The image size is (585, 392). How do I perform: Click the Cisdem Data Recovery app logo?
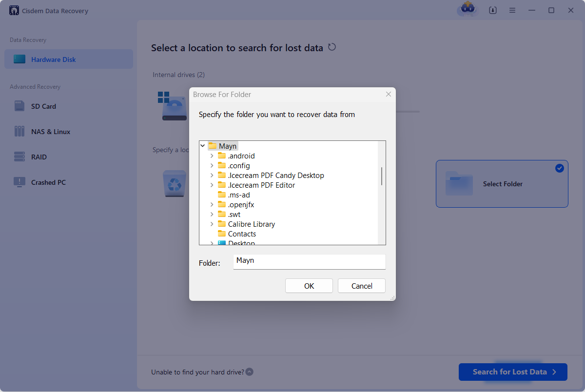[x=14, y=10]
